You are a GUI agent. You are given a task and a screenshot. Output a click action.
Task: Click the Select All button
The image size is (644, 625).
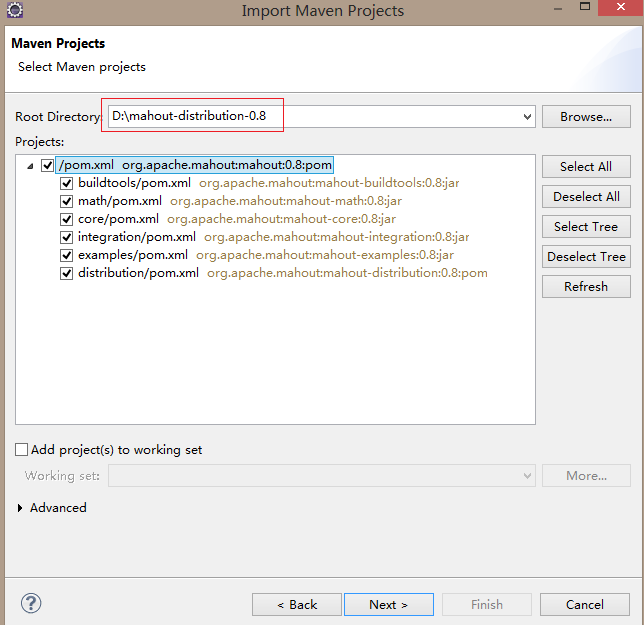coord(586,167)
